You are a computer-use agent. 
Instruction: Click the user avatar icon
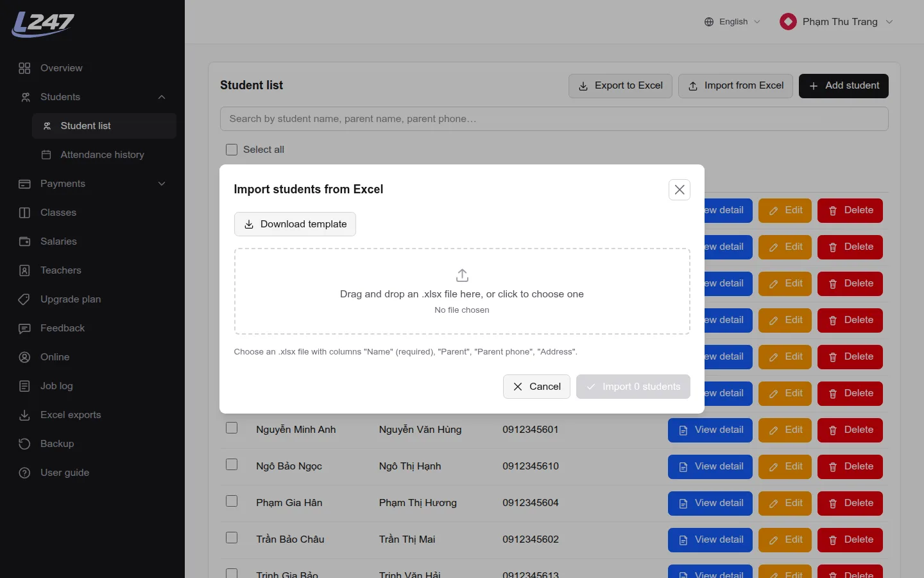click(x=788, y=22)
